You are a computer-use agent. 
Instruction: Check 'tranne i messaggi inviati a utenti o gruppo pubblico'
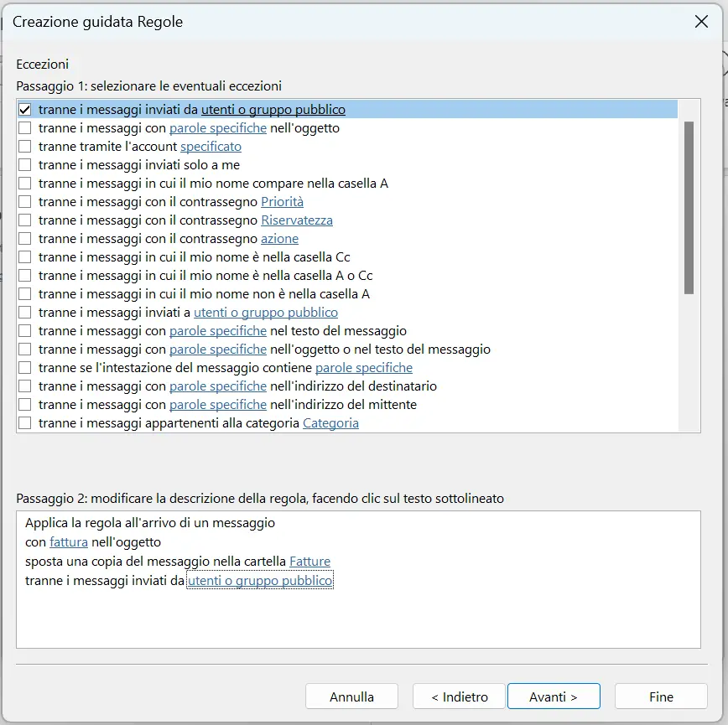(23, 312)
